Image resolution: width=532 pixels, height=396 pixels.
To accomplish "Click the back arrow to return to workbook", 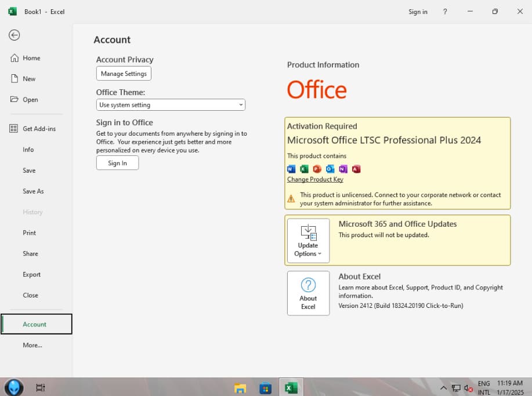I will pyautogui.click(x=15, y=35).
